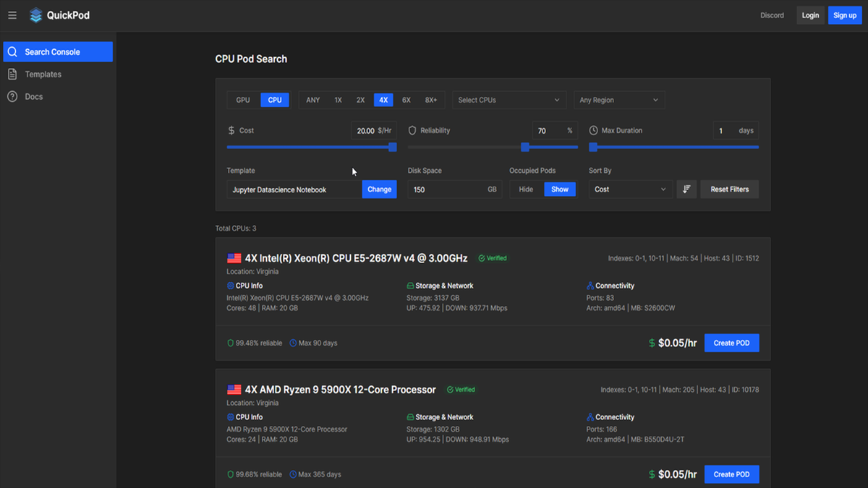Open Search Console in sidebar
This screenshot has height=488, width=868.
point(58,52)
